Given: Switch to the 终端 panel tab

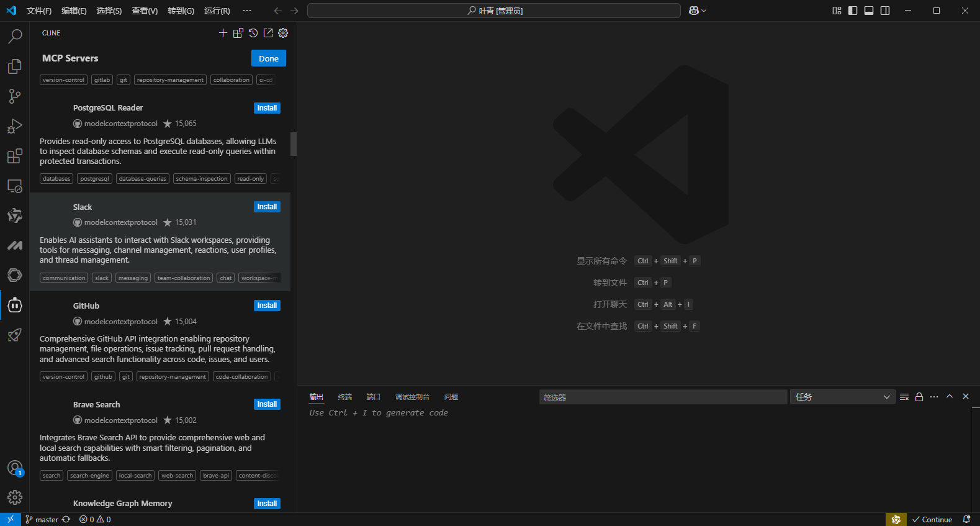Looking at the screenshot, I should (345, 397).
